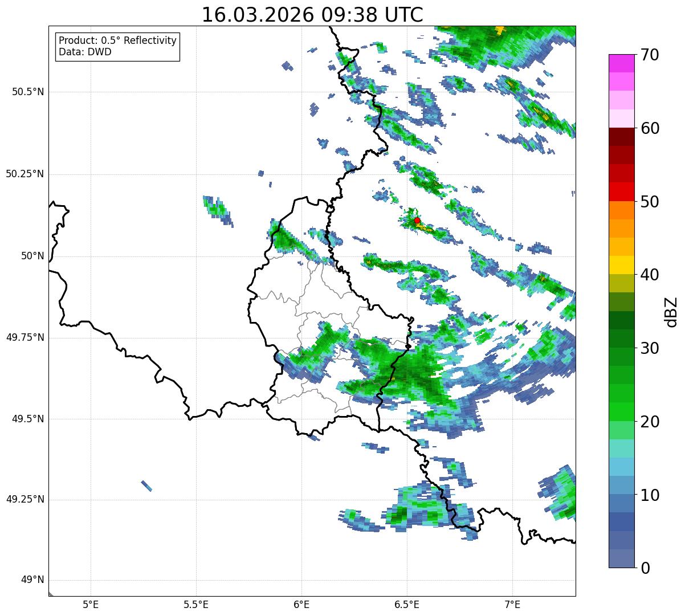685x616 pixels.
Task: Click the colorbar tick label "30"
Action: (x=650, y=348)
